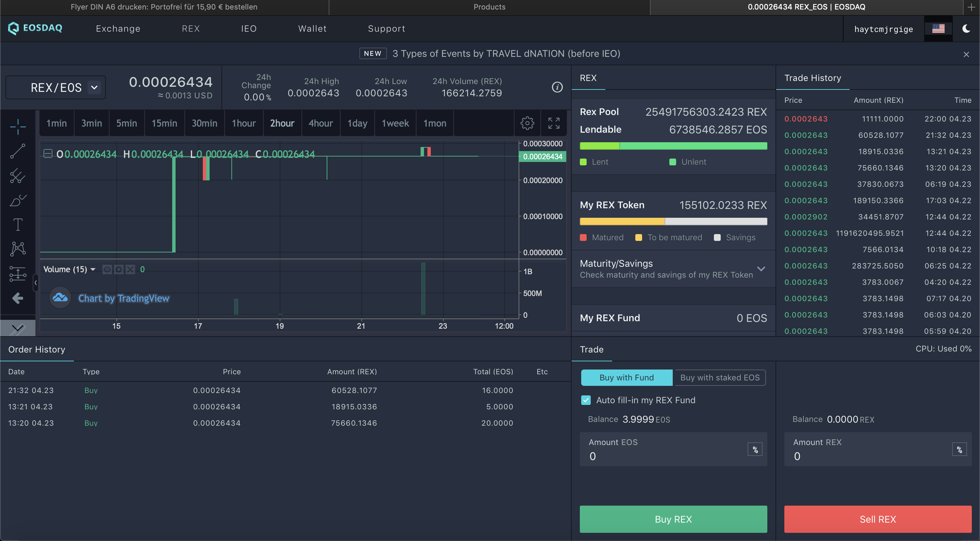
Task: Click the My REX Token maturity bar
Action: coord(673,221)
